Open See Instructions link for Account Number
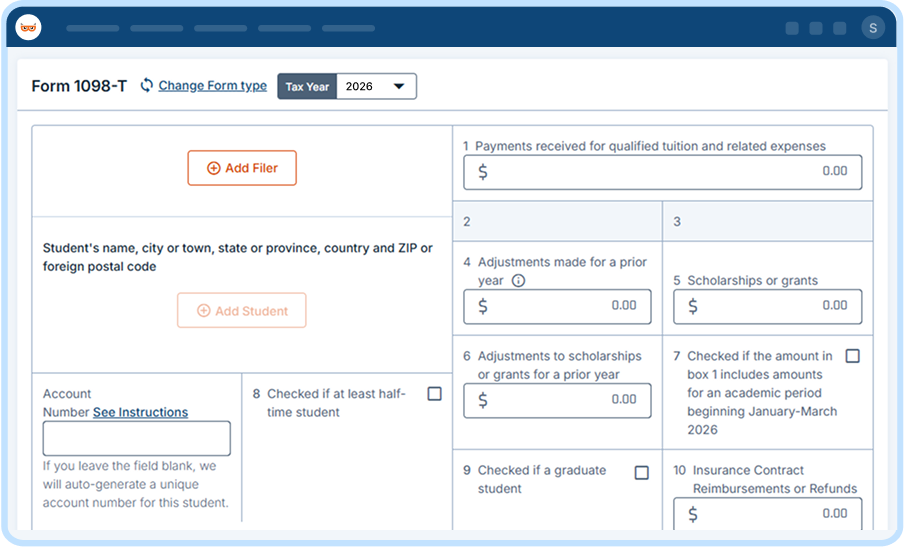The width and height of the screenshot is (904, 547). [x=141, y=412]
